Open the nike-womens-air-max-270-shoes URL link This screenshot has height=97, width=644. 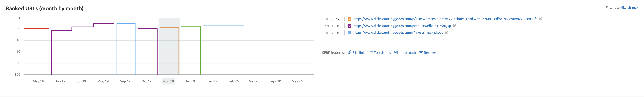click(445, 19)
